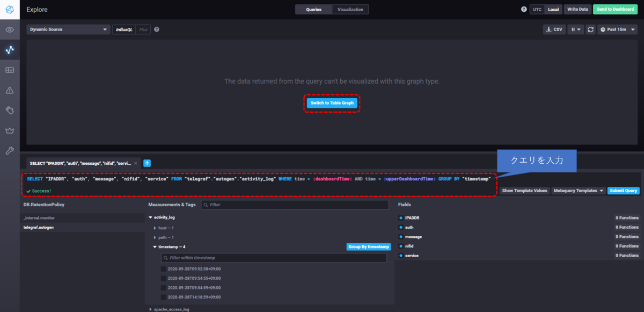Expand the apache_access_log measurement
Image resolution: width=644 pixels, height=312 pixels.
point(169,309)
